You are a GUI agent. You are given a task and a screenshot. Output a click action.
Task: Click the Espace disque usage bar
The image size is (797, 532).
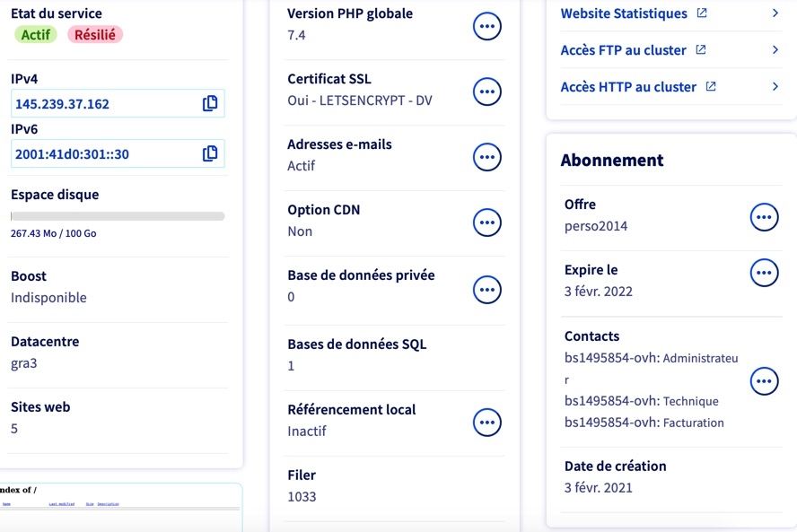click(x=118, y=216)
